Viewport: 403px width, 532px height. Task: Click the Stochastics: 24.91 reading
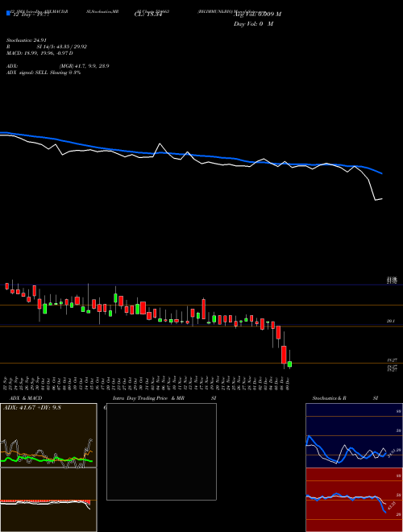27,40
